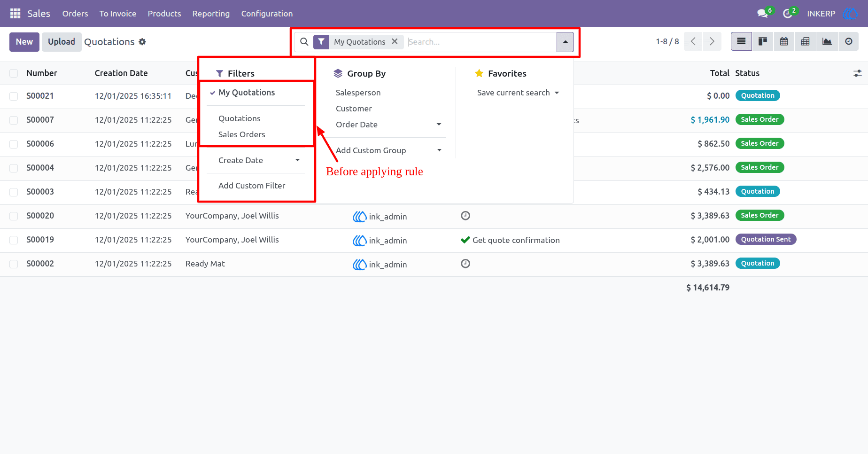
Task: Click the Upload button
Action: click(62, 42)
